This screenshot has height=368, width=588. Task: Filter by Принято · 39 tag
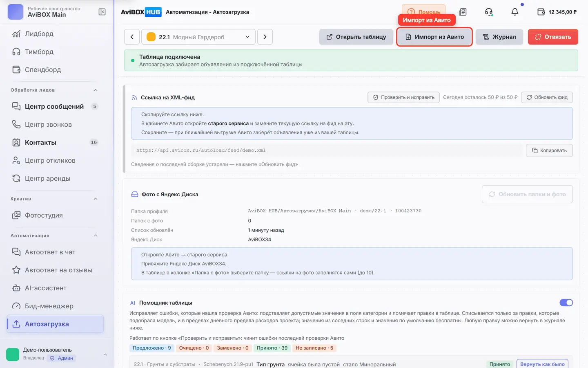[x=272, y=348]
